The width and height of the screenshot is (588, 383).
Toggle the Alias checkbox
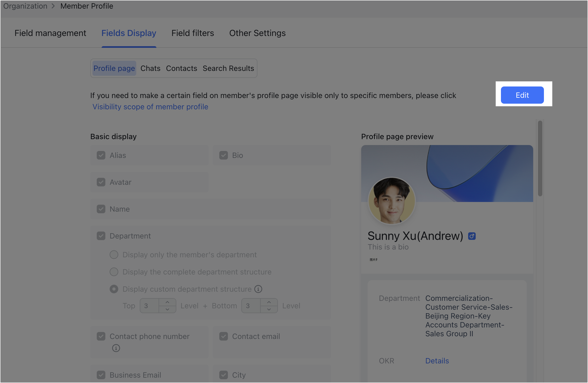(101, 155)
